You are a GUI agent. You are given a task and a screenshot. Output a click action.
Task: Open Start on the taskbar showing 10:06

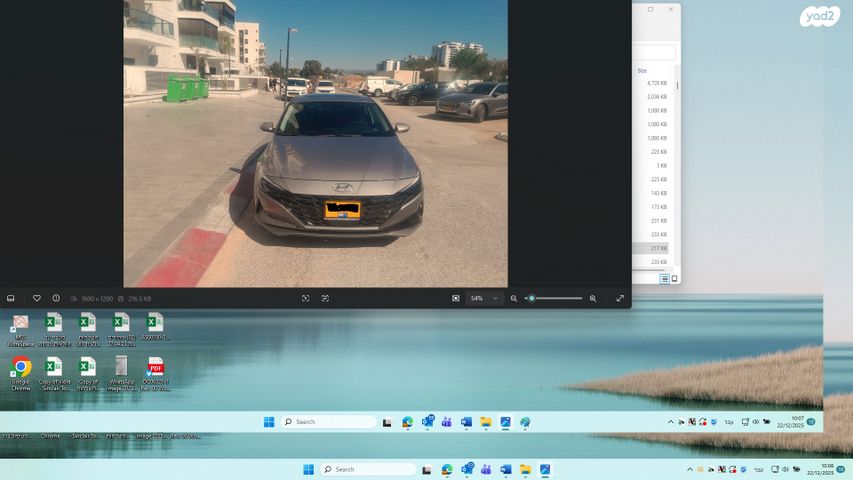click(x=308, y=469)
